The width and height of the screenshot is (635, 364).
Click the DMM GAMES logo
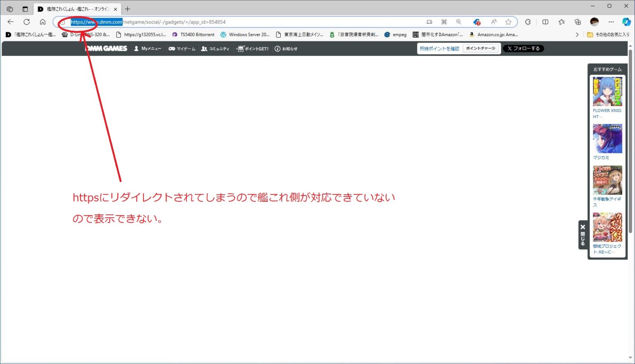pos(106,48)
